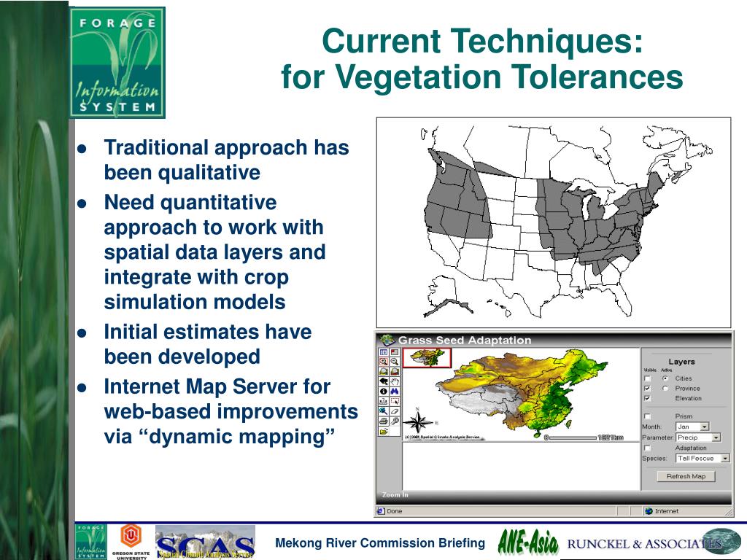Viewport: 747px width, 560px height.
Task: Click the overview map thumbnail with red border
Action: click(x=427, y=357)
